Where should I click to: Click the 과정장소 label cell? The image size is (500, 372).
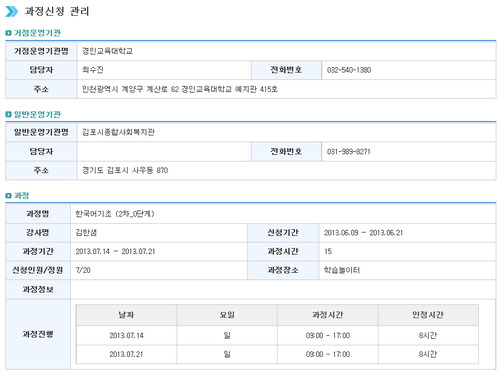283,270
